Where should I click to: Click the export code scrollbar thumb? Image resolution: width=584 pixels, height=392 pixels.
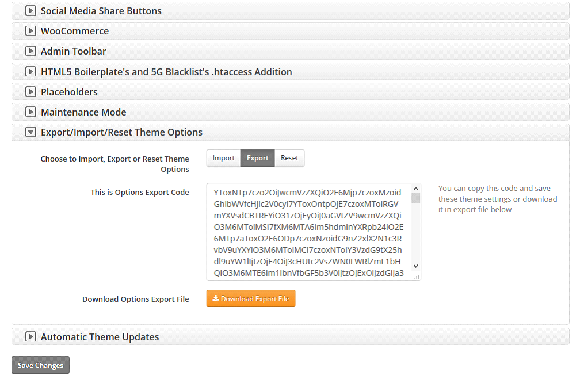415,198
